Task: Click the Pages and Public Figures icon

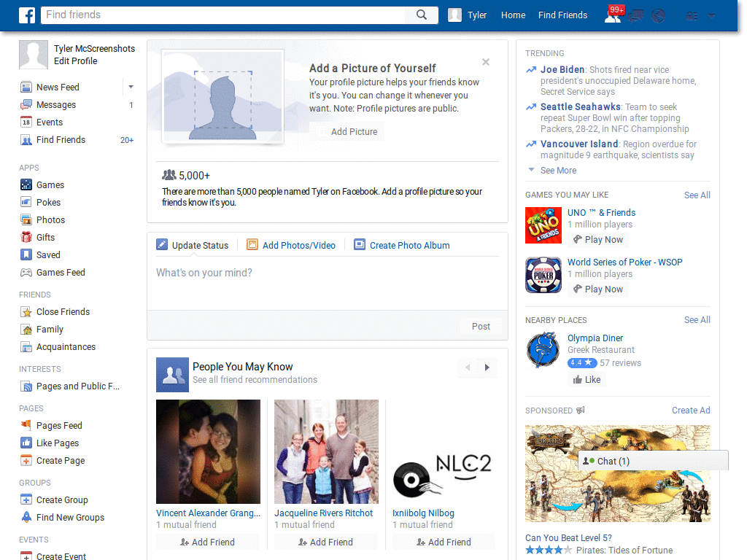Action: pos(26,386)
